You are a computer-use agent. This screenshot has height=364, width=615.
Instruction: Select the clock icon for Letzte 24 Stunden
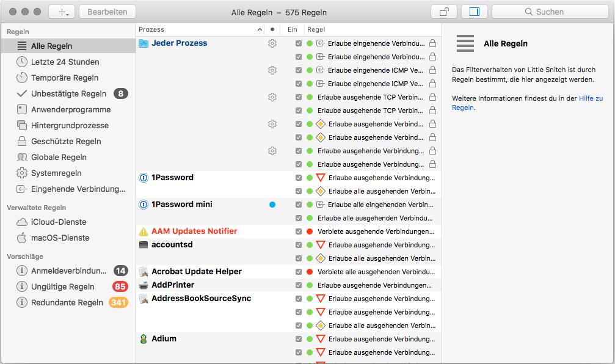22,62
